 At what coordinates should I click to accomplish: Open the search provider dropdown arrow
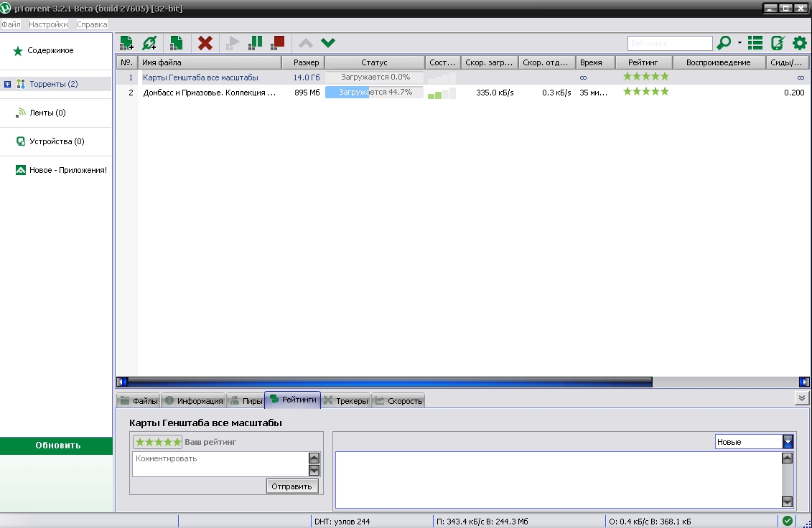point(739,43)
